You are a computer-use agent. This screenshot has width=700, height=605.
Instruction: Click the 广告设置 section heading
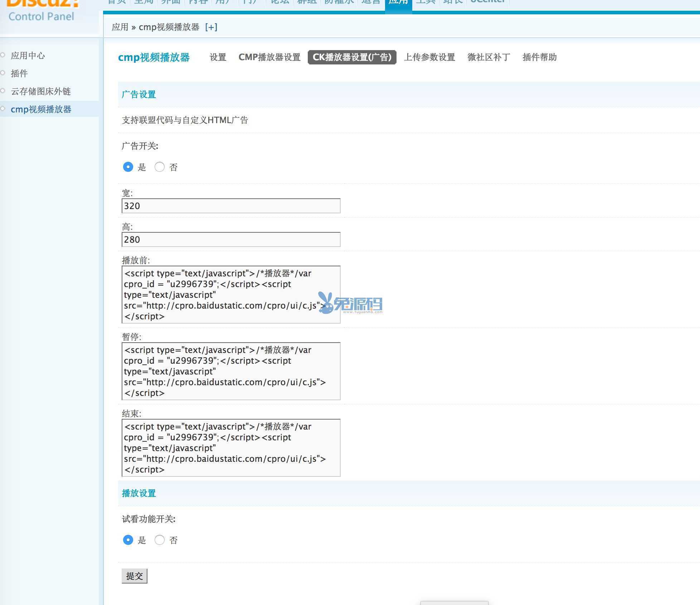pos(139,95)
